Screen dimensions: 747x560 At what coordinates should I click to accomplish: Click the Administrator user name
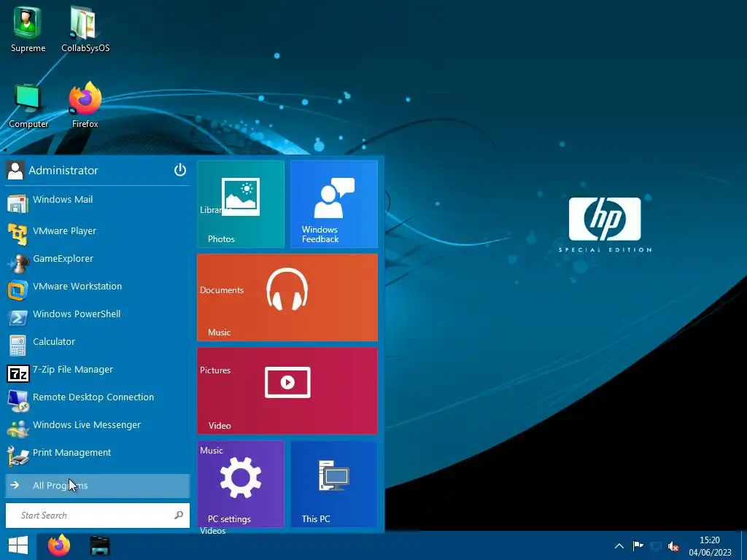63,170
